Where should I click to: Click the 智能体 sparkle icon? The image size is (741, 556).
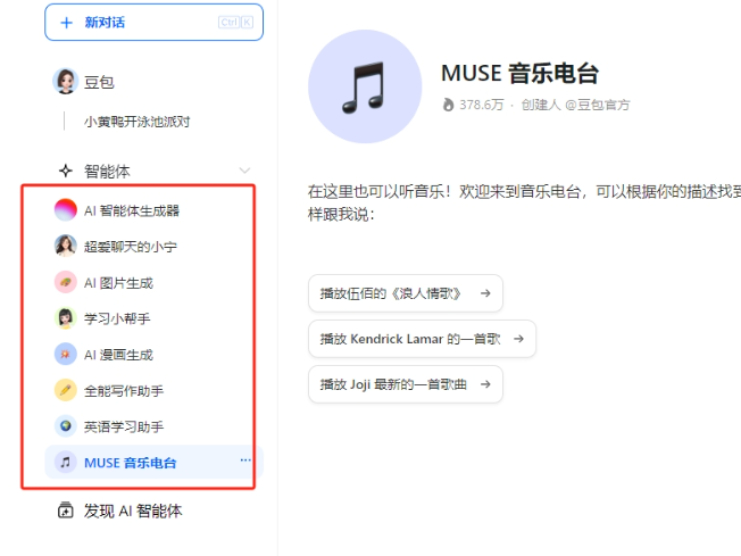(66, 171)
